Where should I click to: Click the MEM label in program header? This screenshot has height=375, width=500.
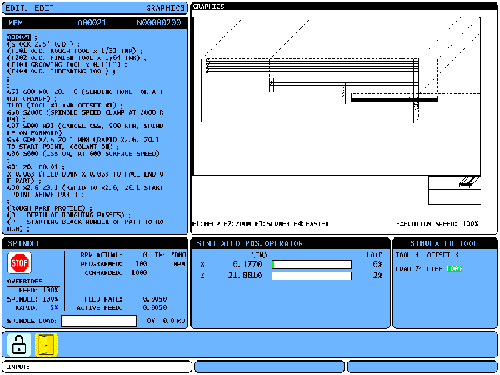tap(15, 22)
